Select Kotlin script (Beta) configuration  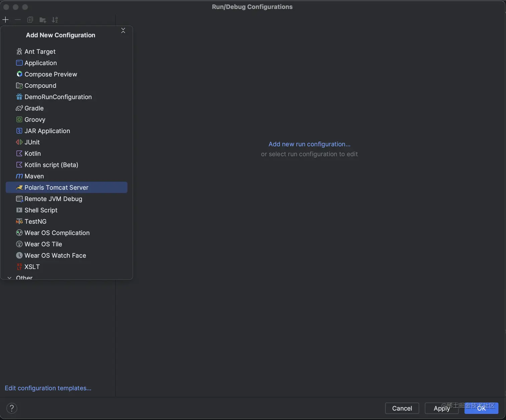pyautogui.click(x=51, y=165)
